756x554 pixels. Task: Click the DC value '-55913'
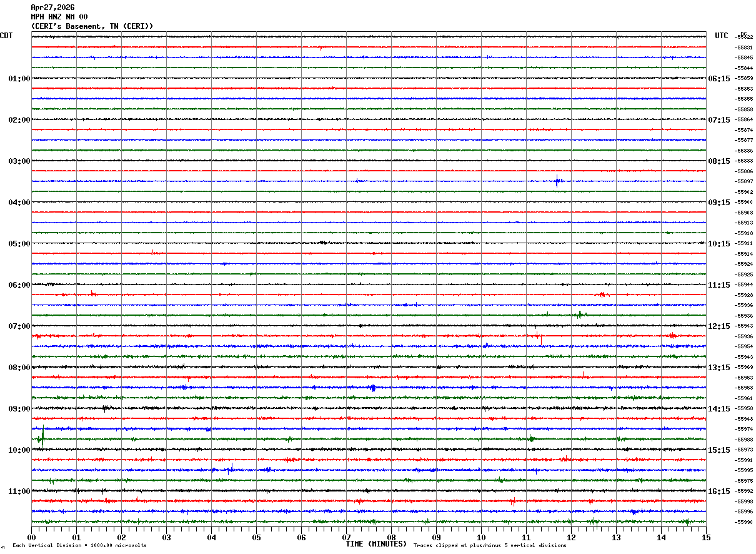(x=744, y=223)
